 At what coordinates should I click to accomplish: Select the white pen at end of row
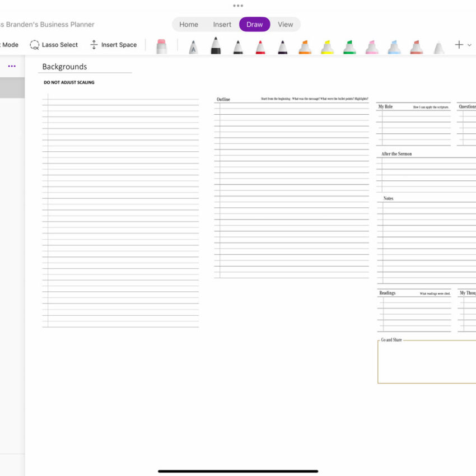click(x=438, y=48)
